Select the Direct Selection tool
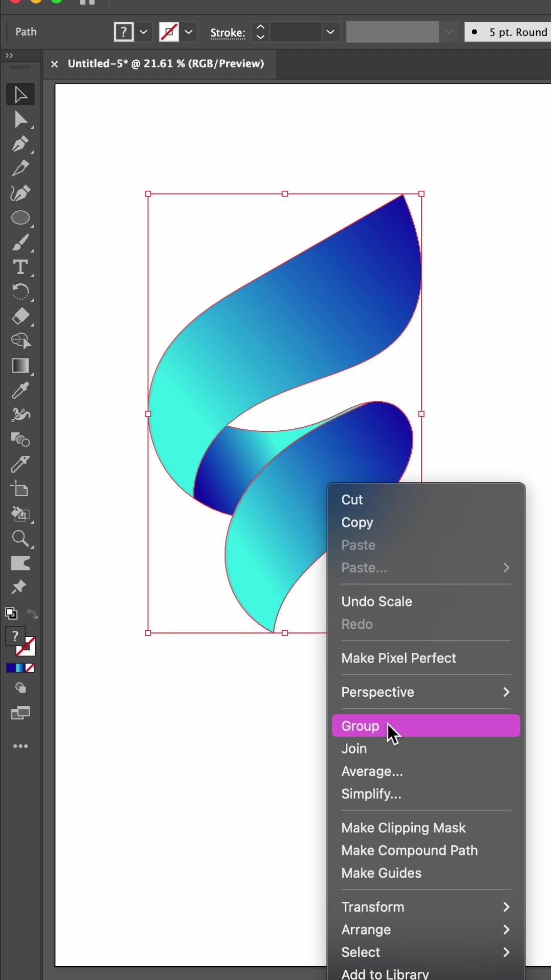Image resolution: width=551 pixels, height=980 pixels. pos(20,120)
